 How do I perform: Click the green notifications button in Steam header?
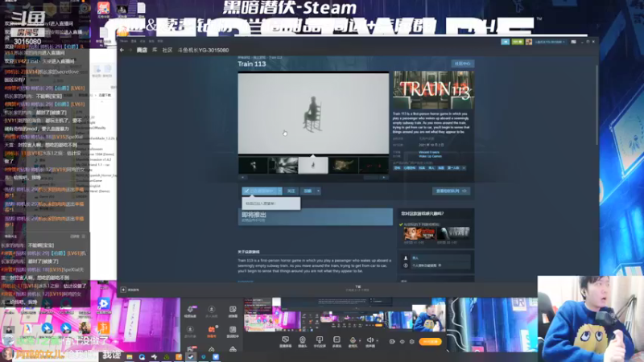518,42
